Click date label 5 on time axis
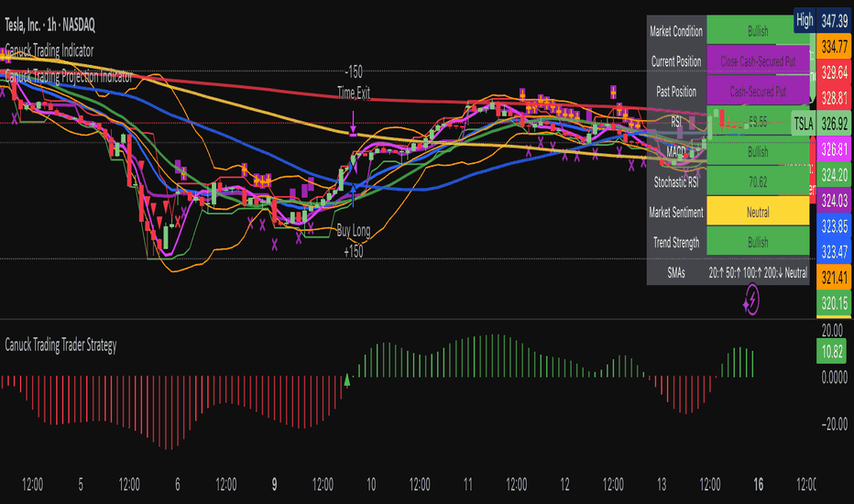Viewport: 854px width, 504px height. tap(81, 484)
